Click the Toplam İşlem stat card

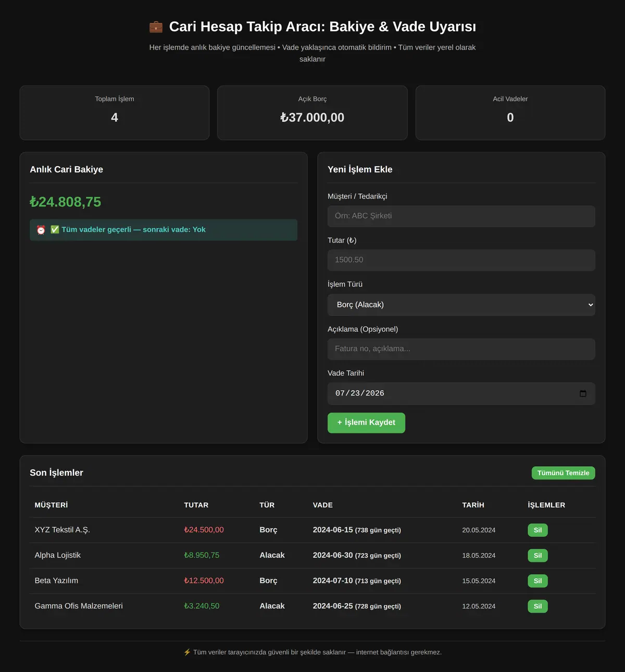coord(115,113)
